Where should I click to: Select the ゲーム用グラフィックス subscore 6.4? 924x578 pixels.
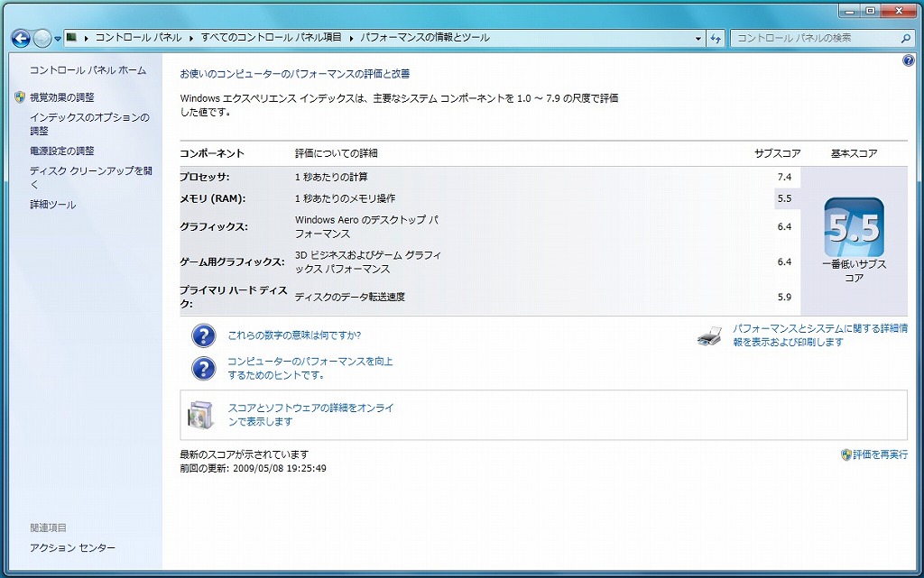click(x=784, y=261)
